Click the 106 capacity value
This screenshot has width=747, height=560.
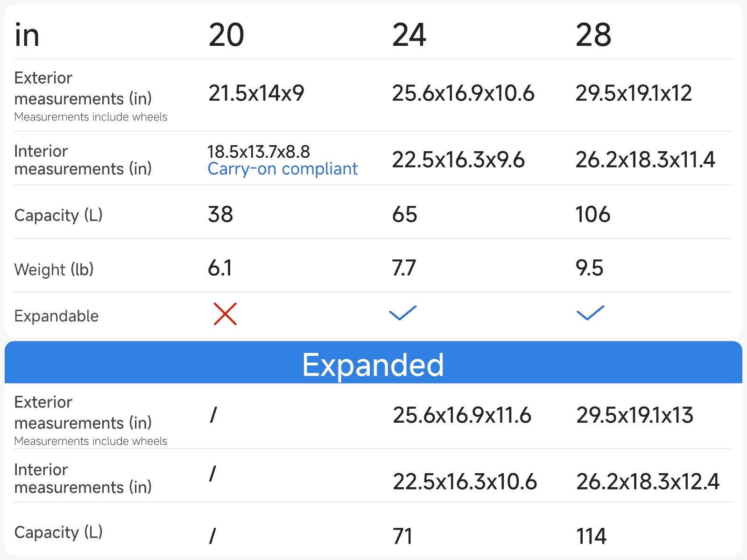[x=592, y=215]
